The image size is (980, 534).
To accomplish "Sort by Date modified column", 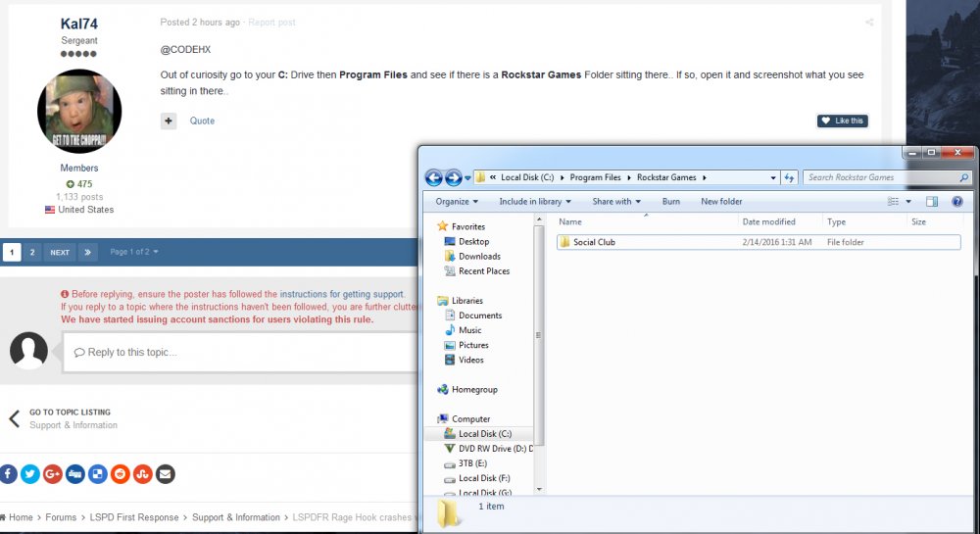I will [x=768, y=221].
